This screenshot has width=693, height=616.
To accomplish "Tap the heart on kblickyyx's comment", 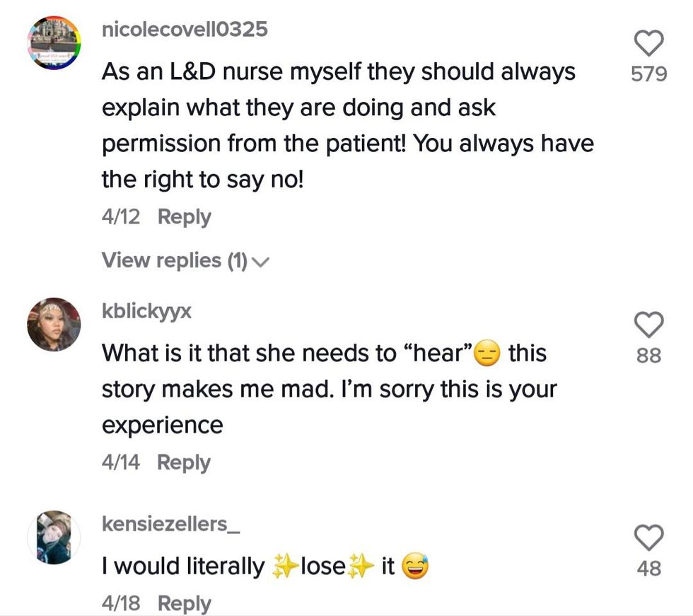I will click(x=648, y=325).
